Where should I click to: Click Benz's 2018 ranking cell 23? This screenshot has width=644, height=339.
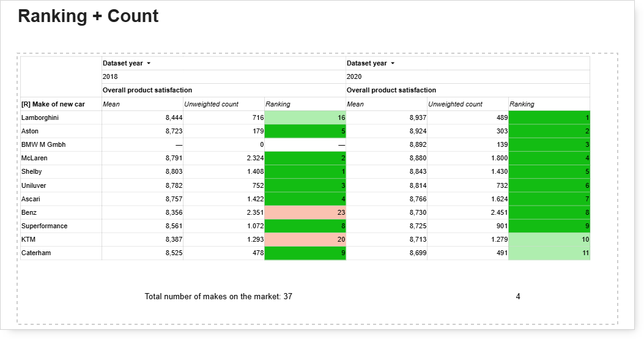coord(305,212)
